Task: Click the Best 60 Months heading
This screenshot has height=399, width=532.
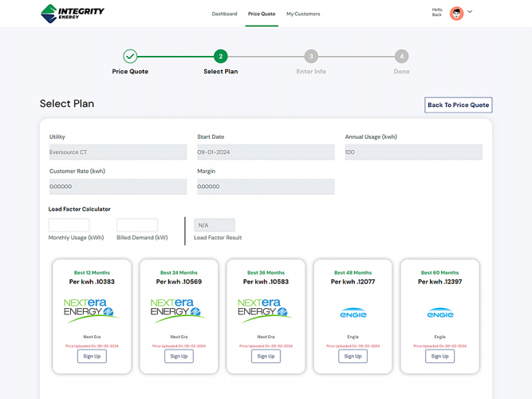Action: [x=439, y=273]
